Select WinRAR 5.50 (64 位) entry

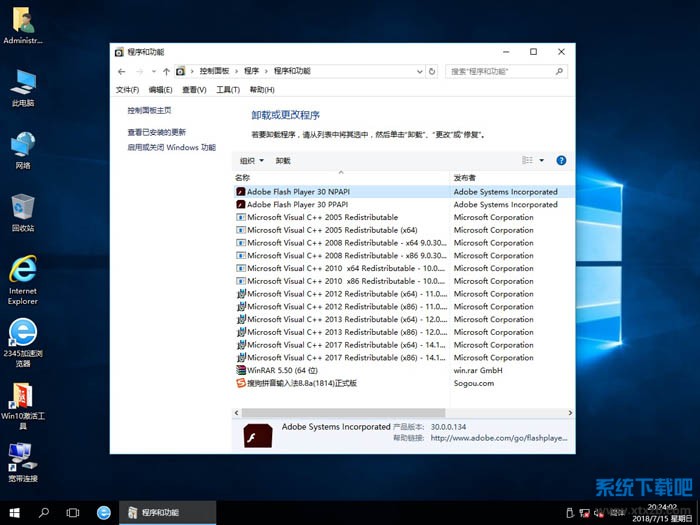pyautogui.click(x=282, y=370)
